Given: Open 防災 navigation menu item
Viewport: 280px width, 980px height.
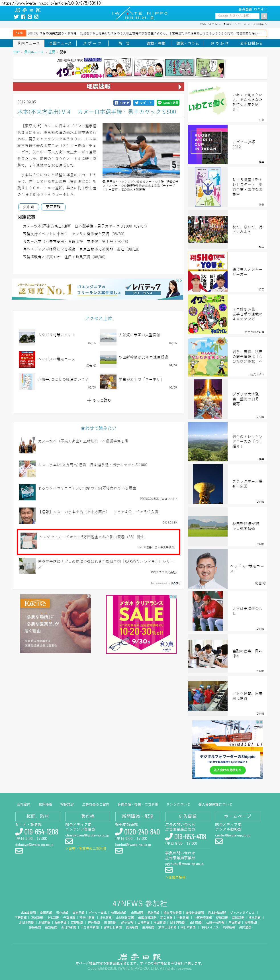Looking at the screenshot, I should [124, 43].
